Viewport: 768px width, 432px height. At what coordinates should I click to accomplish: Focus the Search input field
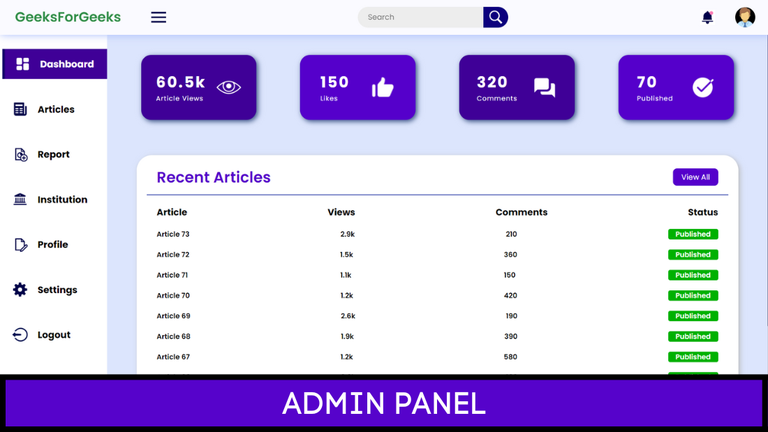tap(420, 17)
